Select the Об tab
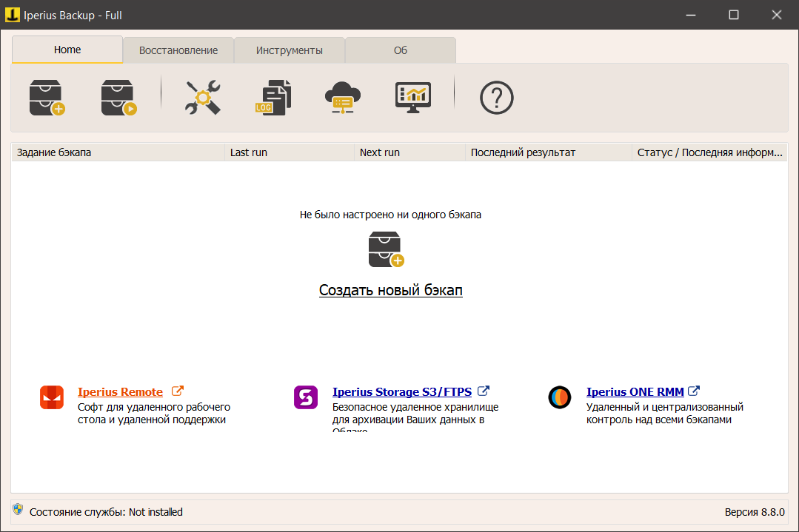Screen dimensions: 799x532 401,50
